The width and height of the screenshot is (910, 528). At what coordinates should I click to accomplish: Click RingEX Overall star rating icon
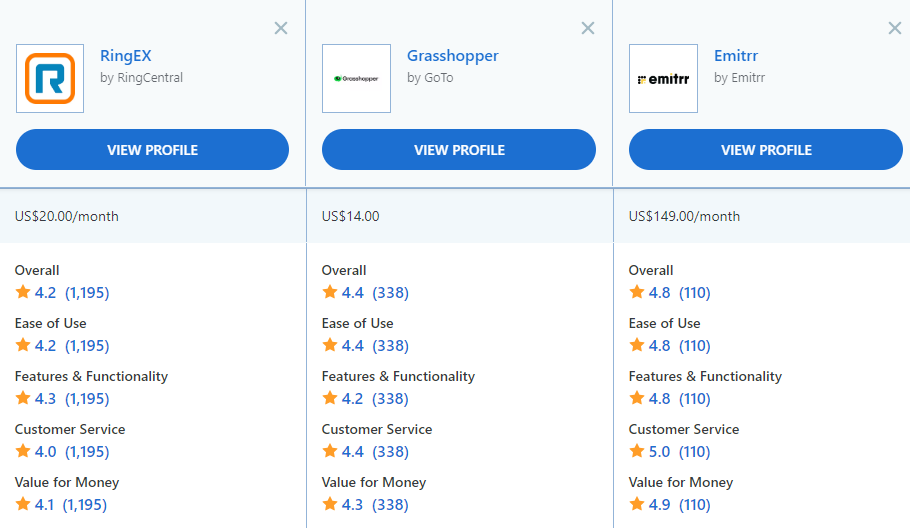point(23,292)
